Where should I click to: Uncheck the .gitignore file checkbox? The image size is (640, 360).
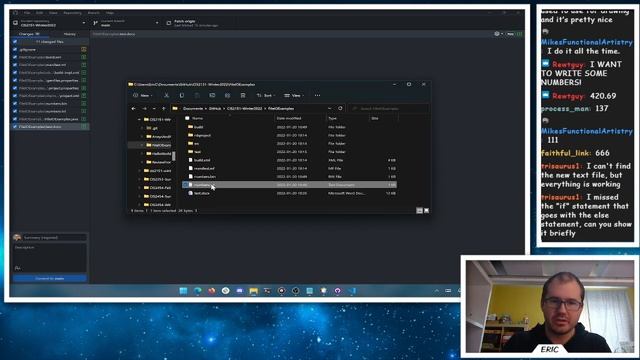click(15, 49)
